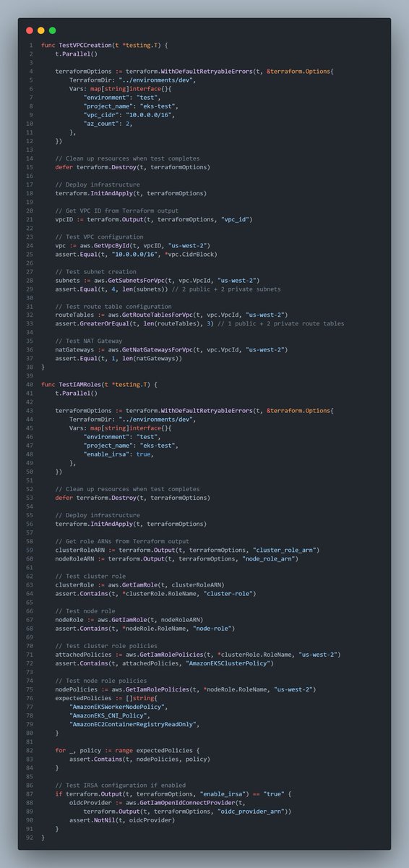The image size is (409, 868).
Task: Click the "natGateways := aws.GetNatGatewaysForVpc" line
Action: click(171, 349)
